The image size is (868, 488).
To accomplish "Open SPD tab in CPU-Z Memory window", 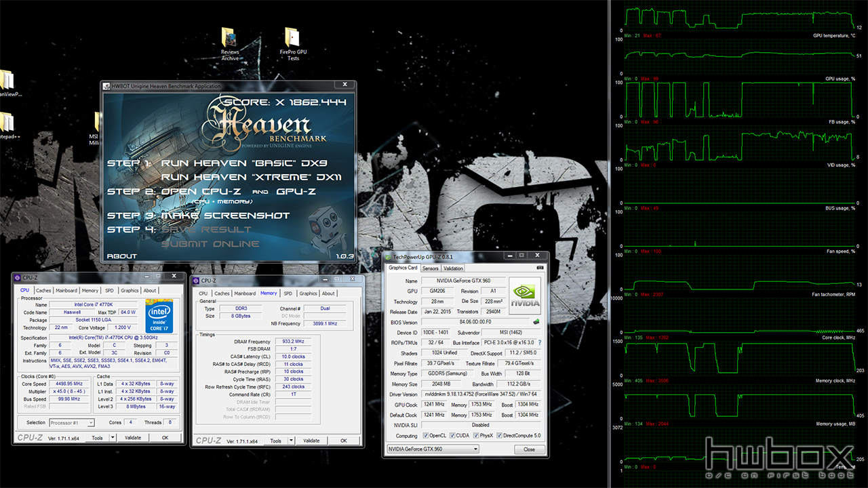I will click(288, 293).
